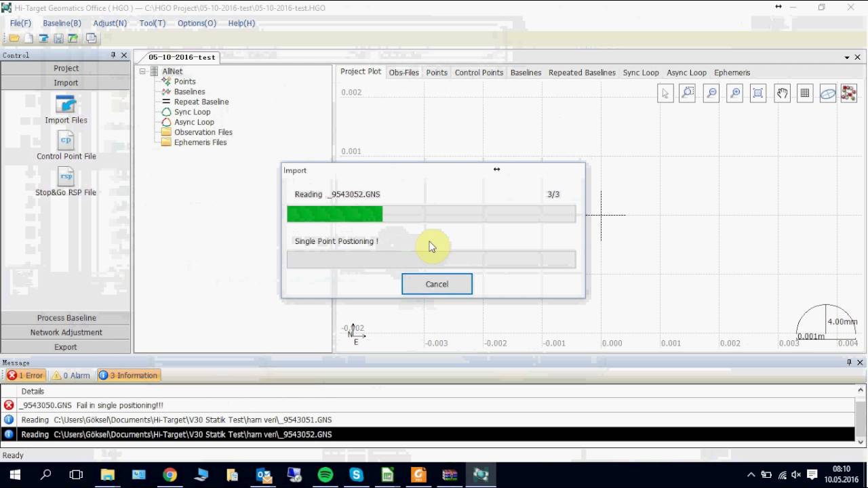Select Ephemeris Files folder in tree
The width and height of the screenshot is (868, 488).
[200, 142]
